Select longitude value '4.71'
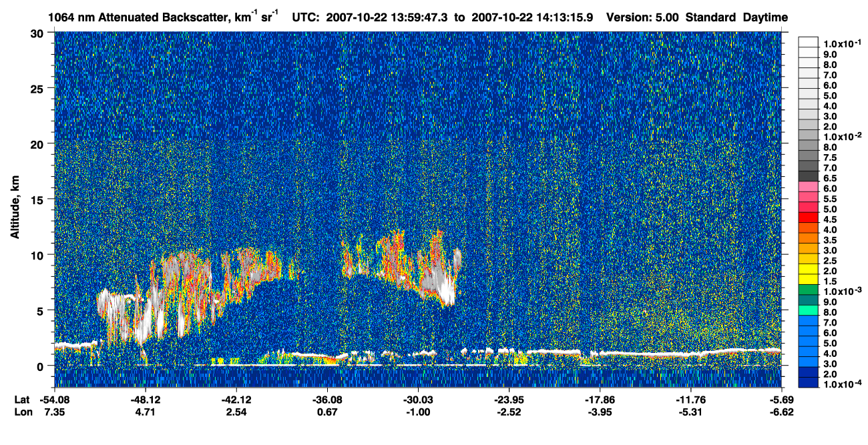 [145, 412]
